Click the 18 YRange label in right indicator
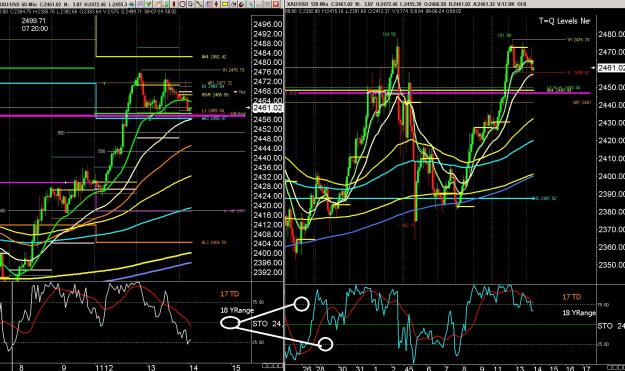625x371 pixels. (x=579, y=313)
